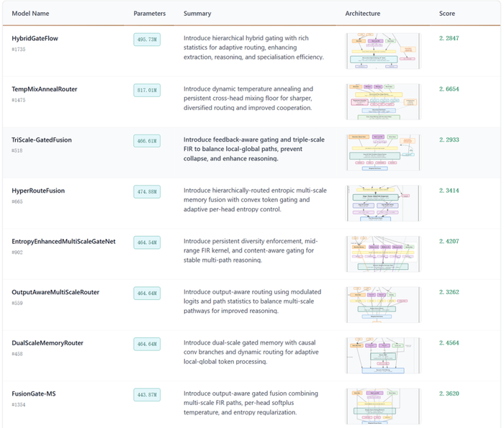View TriScale-GatedFusion architecture diagram
This screenshot has height=428, width=504.
[383, 152]
